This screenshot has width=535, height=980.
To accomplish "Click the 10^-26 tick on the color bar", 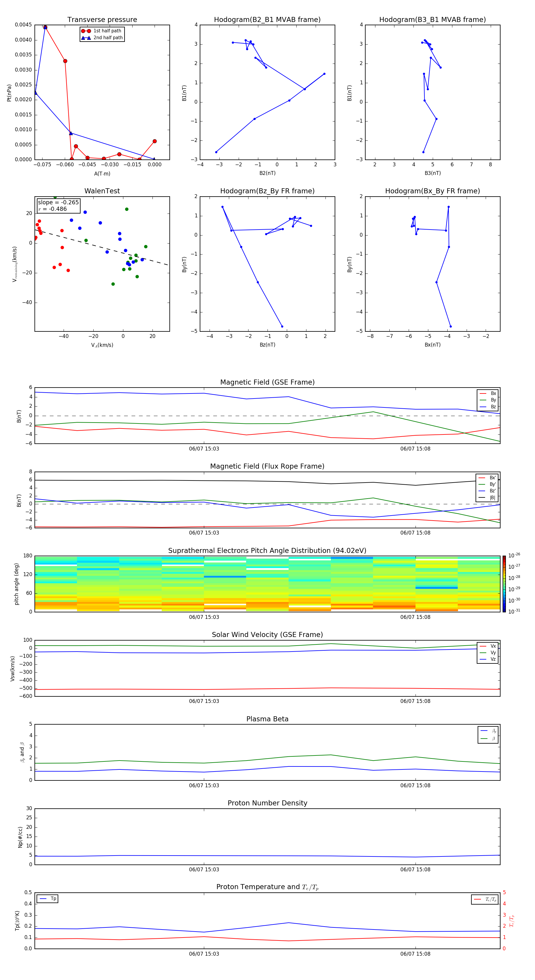I will [x=514, y=556].
